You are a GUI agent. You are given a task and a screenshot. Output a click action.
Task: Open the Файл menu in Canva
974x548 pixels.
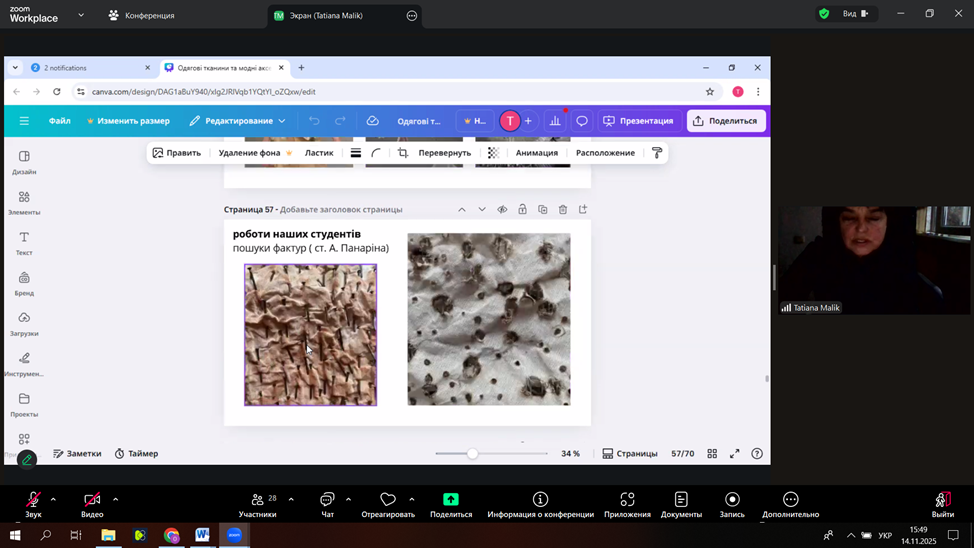60,121
